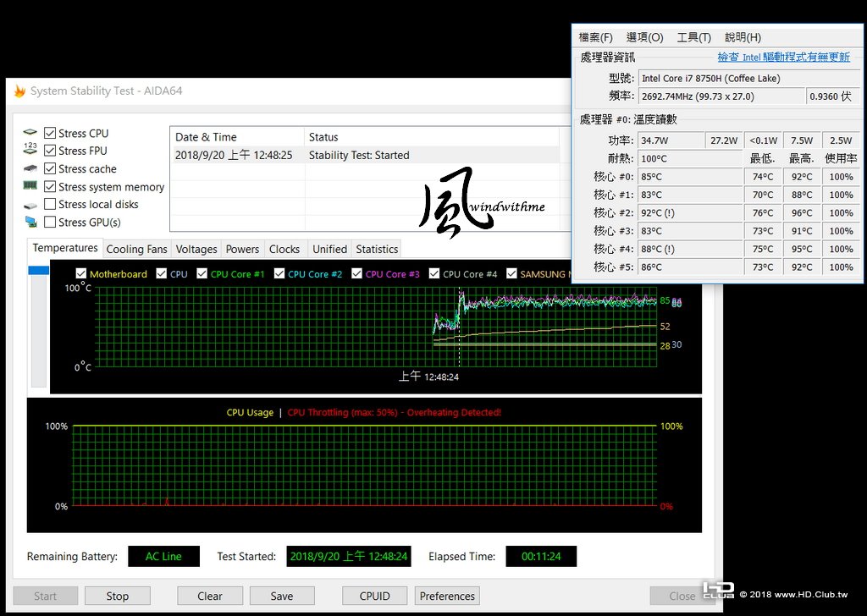Switch to the Cooling Fans tab

point(136,249)
